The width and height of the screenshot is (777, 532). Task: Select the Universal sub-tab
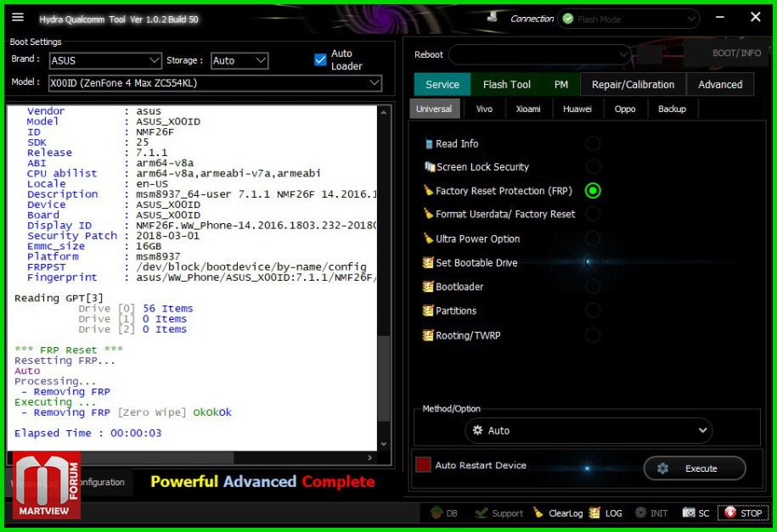tap(434, 109)
